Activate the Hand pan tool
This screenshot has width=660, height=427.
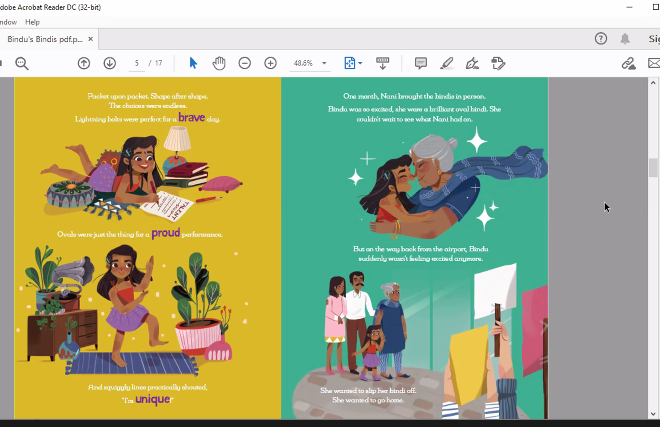tap(219, 63)
